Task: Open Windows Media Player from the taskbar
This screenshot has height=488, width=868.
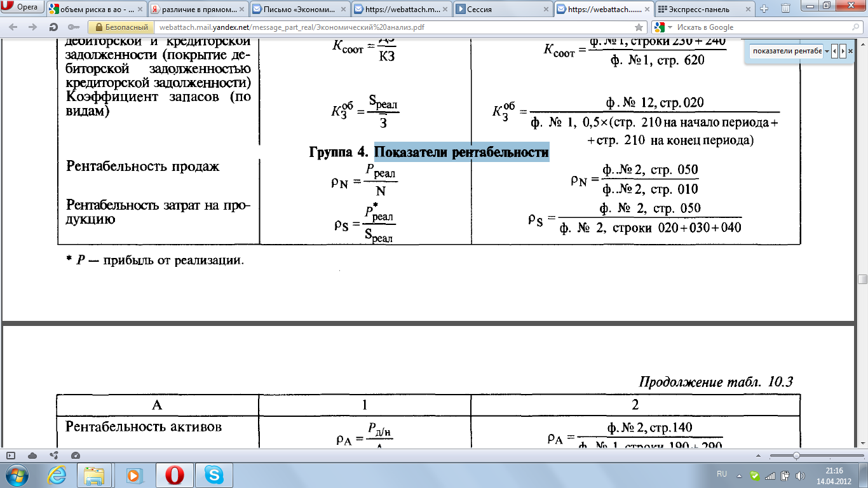Action: coord(133,475)
